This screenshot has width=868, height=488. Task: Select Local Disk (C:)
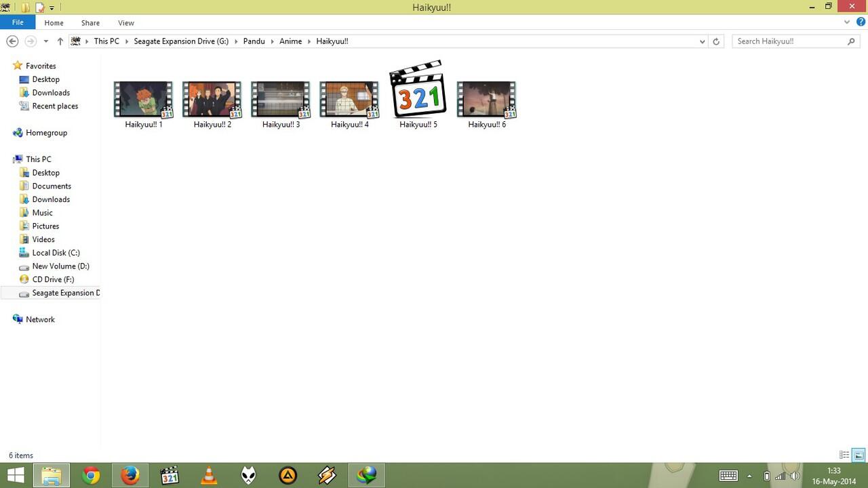(x=56, y=253)
